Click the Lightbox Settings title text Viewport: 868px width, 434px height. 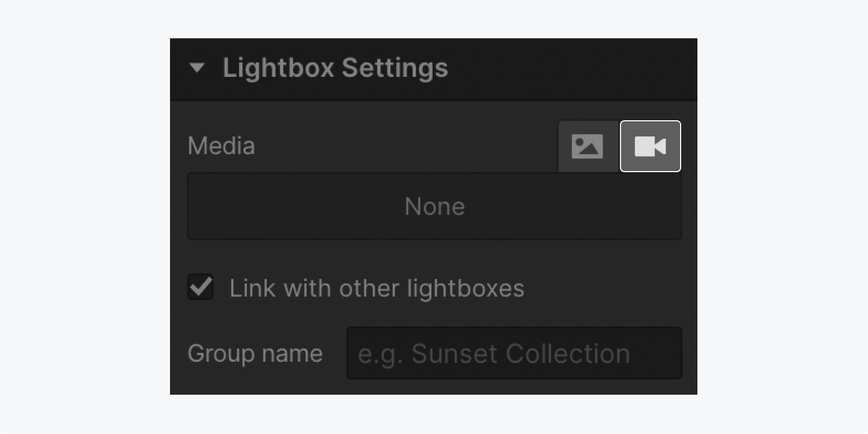335,68
